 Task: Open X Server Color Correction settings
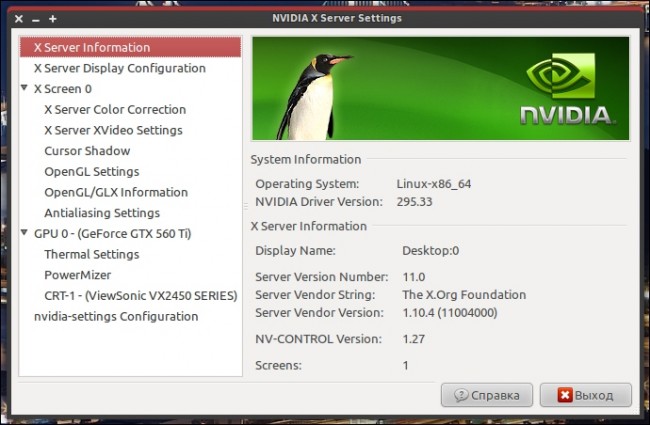115,110
